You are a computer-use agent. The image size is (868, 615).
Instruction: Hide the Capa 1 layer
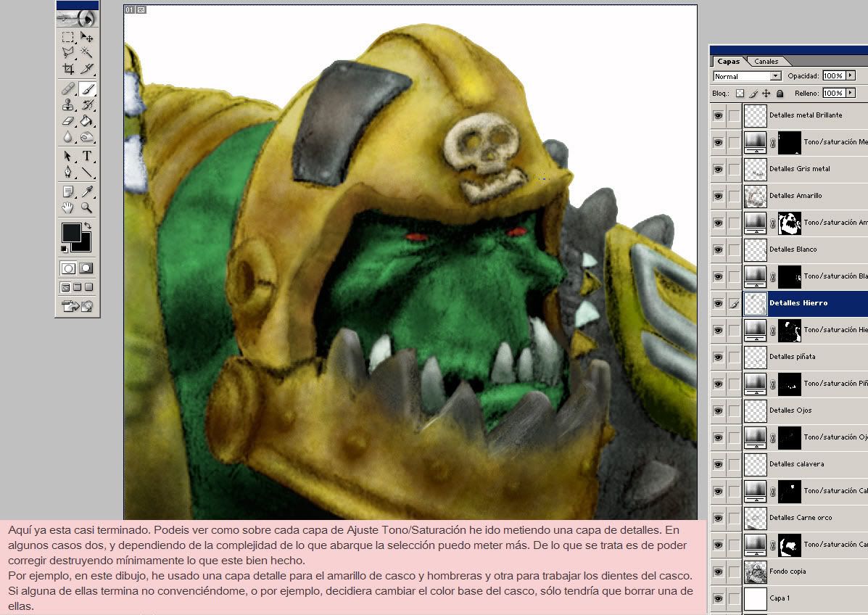coord(718,598)
